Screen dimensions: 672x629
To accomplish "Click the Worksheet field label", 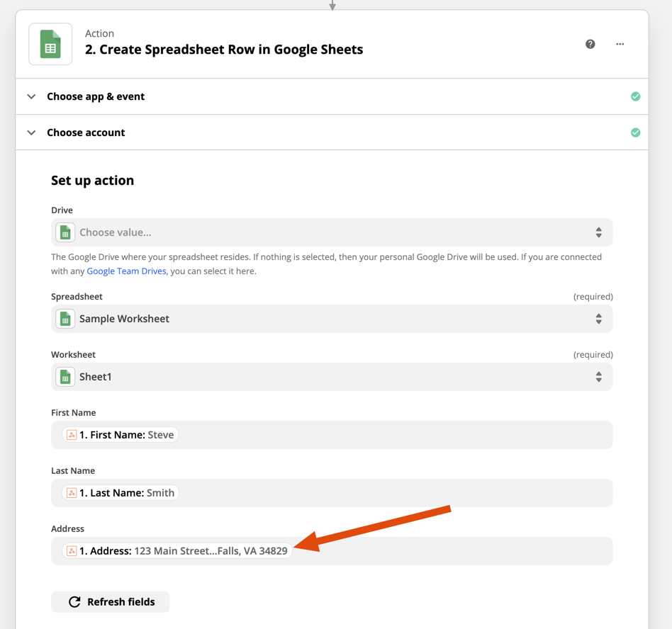I will [x=73, y=355].
